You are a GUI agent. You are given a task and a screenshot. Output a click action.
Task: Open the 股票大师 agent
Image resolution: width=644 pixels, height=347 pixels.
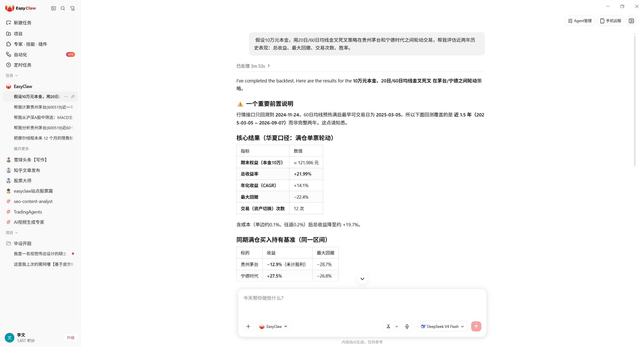point(40,181)
